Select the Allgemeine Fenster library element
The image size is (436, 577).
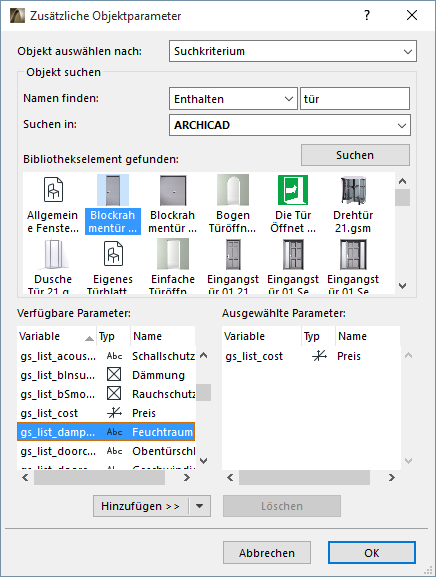click(53, 205)
